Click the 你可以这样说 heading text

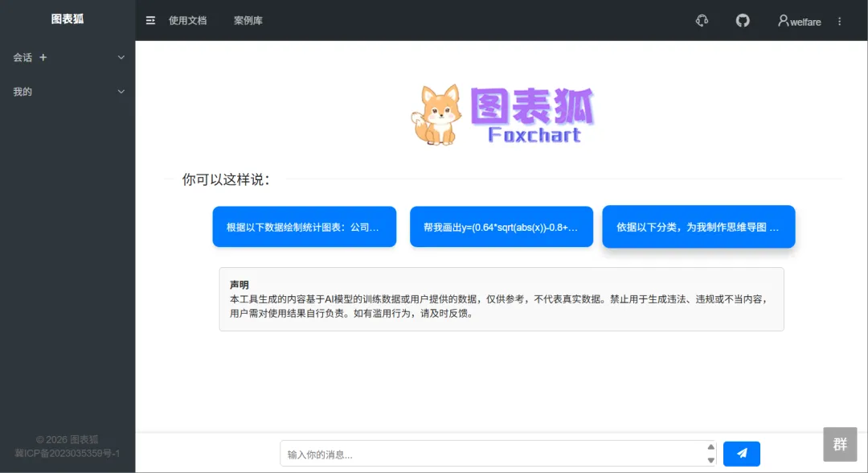(226, 179)
